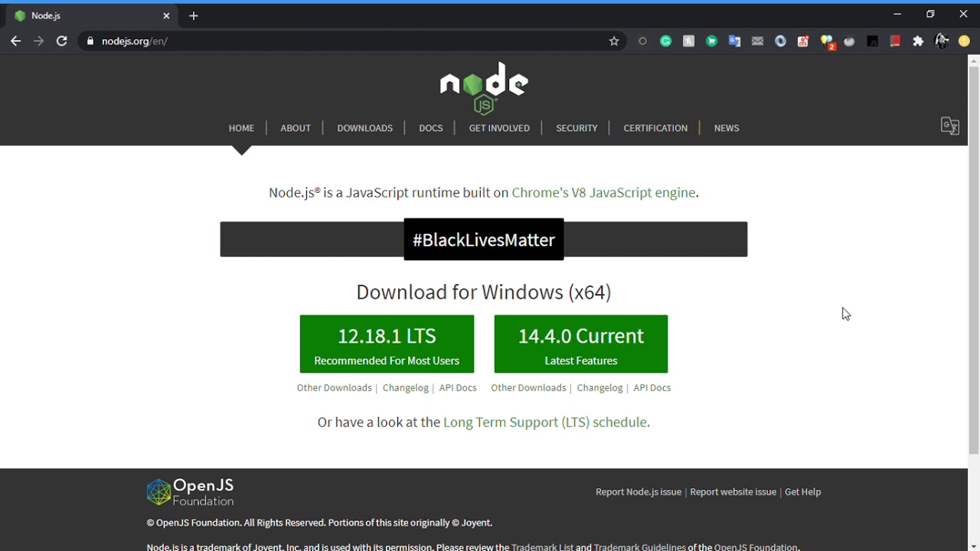Open the grey circle extension icon
Image resolution: width=980 pixels, height=551 pixels.
click(x=642, y=41)
